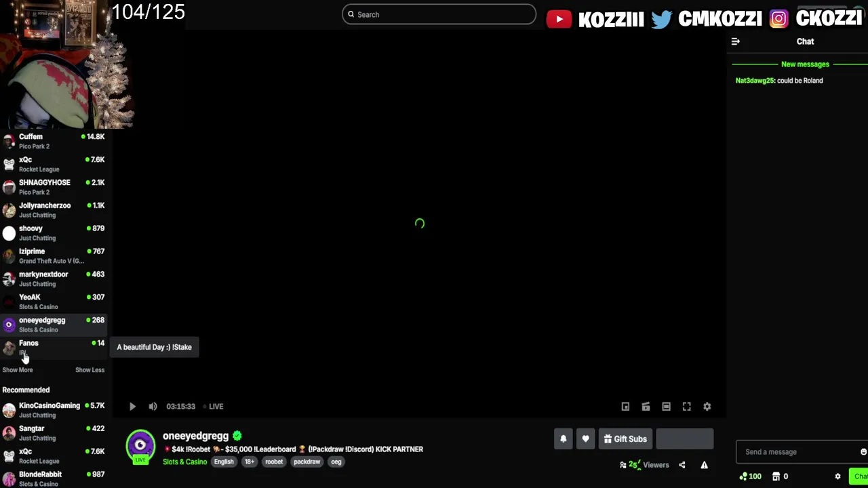The width and height of the screenshot is (868, 488).
Task: Report stream using warning triangle icon
Action: pos(704,465)
